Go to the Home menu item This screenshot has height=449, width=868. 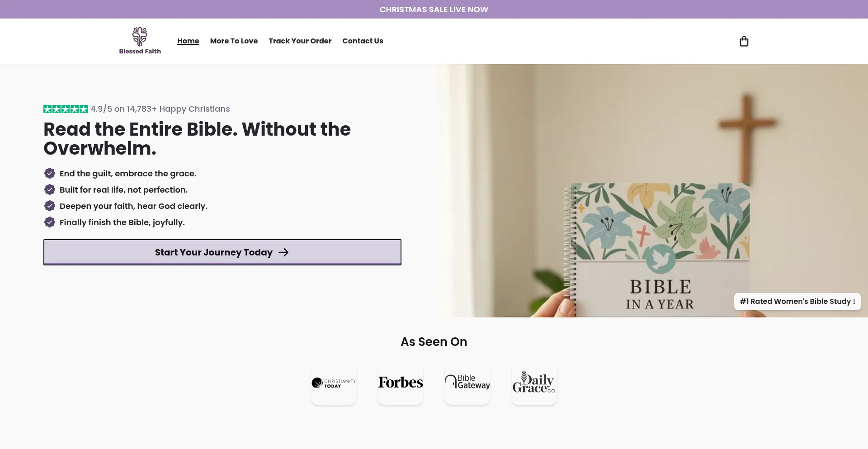(x=188, y=41)
